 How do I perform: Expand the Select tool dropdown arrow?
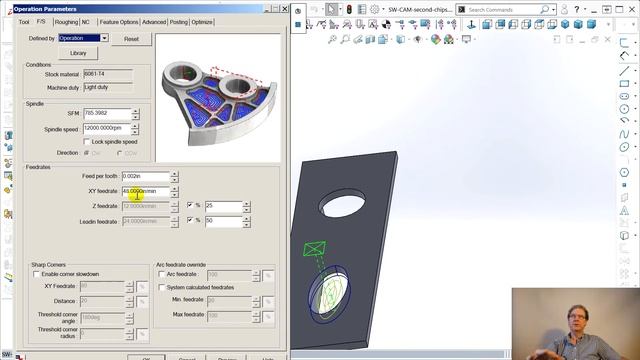coord(340,9)
